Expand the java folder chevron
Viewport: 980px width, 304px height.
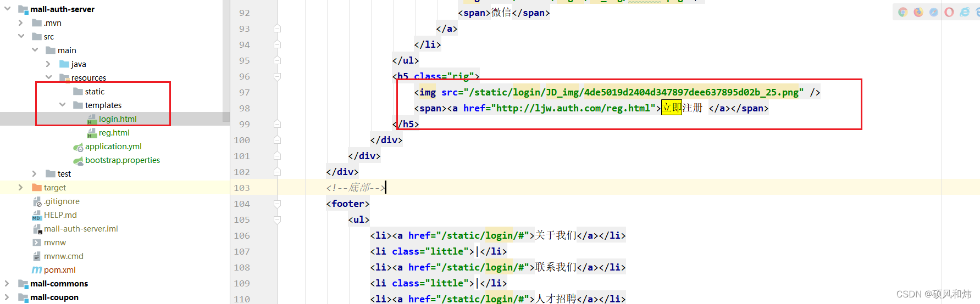click(48, 64)
